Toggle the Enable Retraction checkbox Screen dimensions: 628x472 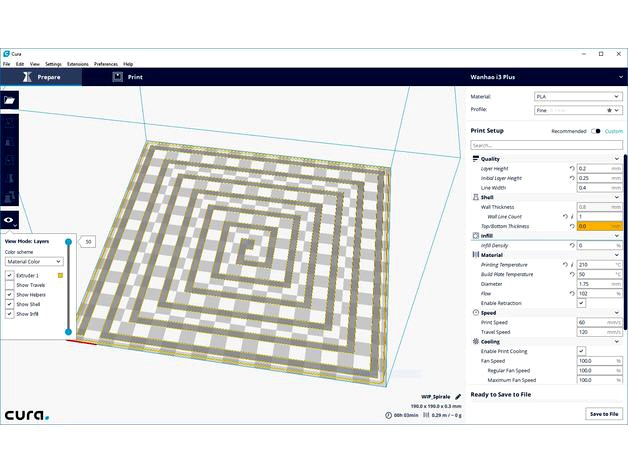[581, 303]
